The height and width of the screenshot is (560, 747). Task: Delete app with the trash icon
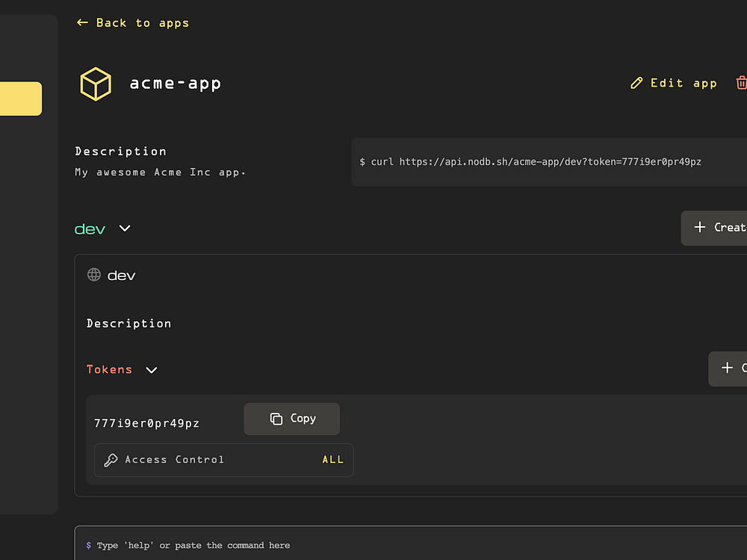coord(741,83)
